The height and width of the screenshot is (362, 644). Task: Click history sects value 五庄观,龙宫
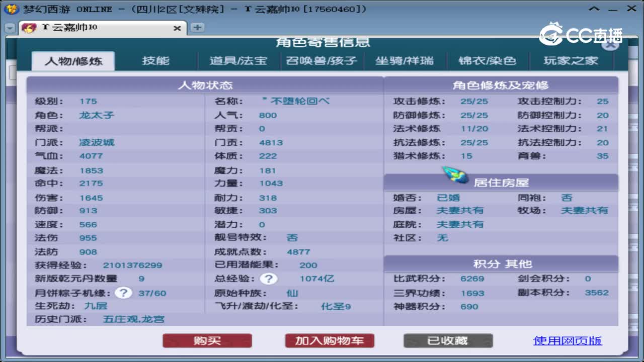coord(134,319)
